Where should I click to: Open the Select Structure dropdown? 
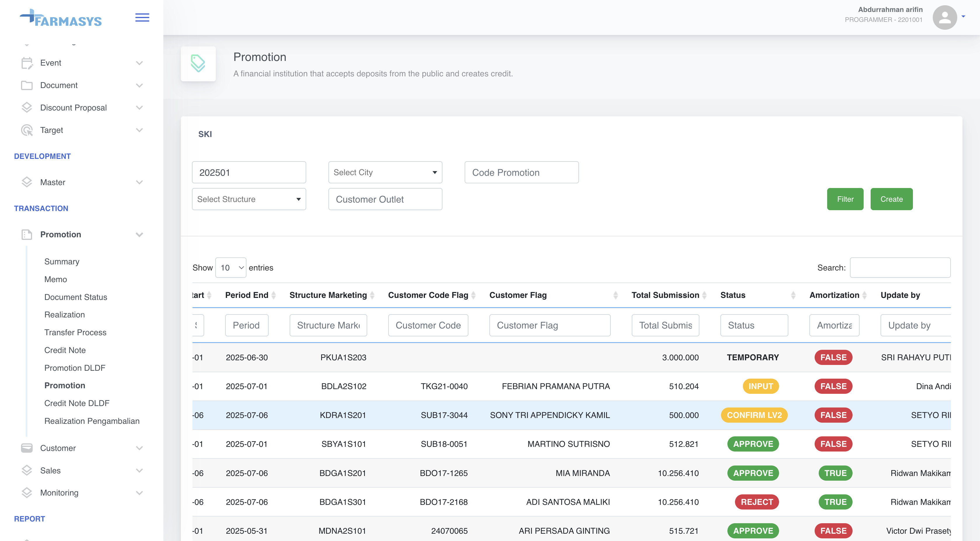click(249, 199)
